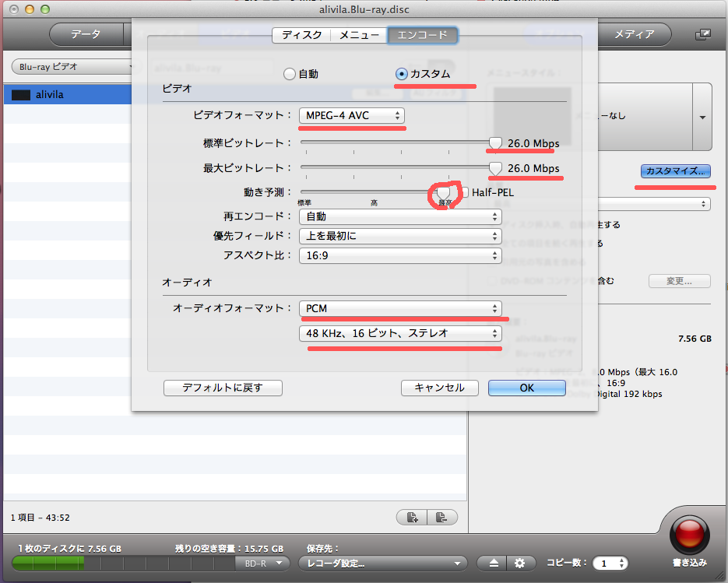The image size is (728, 583).
Task: Enable the Half-PEL checkbox
Action: [x=464, y=192]
